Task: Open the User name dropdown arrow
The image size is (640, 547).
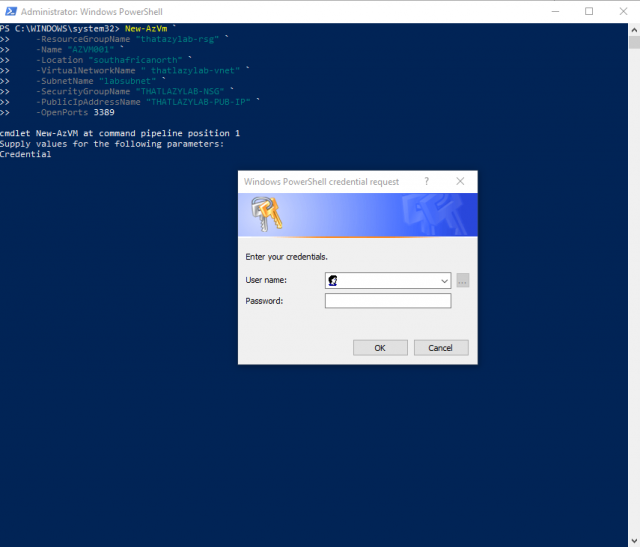Action: coord(444,281)
